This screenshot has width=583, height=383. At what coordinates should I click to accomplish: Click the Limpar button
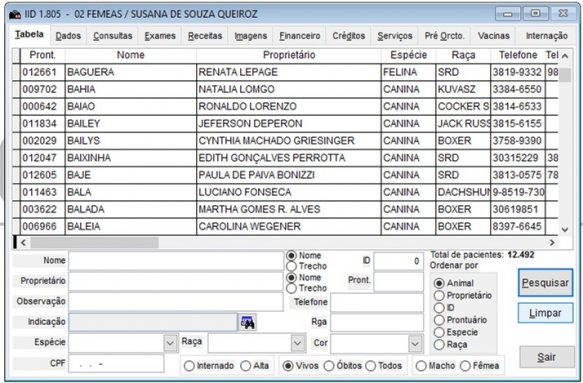tap(545, 313)
